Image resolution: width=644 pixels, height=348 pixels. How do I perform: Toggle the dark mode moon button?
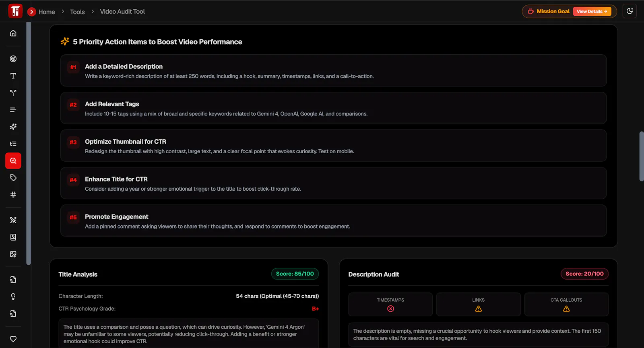[630, 11]
